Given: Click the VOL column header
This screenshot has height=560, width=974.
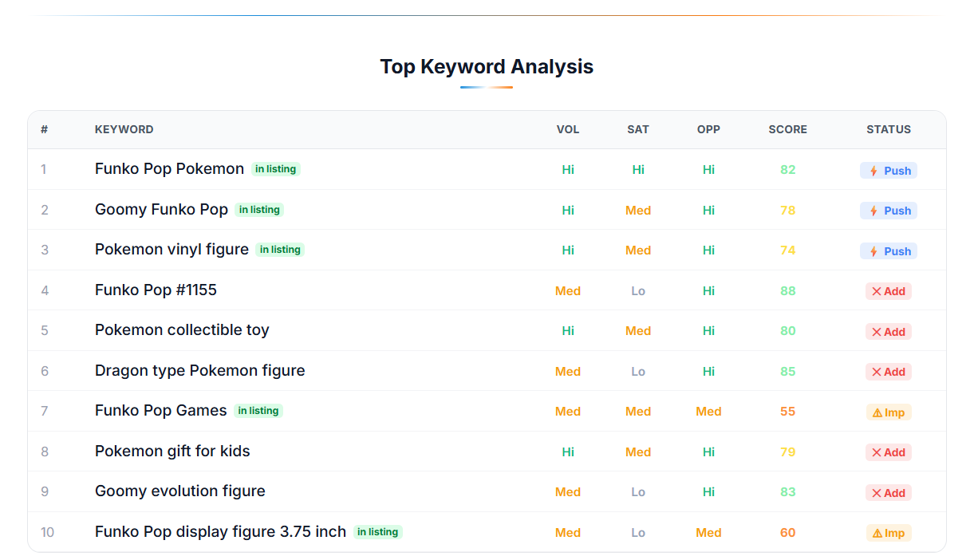Looking at the screenshot, I should pos(568,129).
